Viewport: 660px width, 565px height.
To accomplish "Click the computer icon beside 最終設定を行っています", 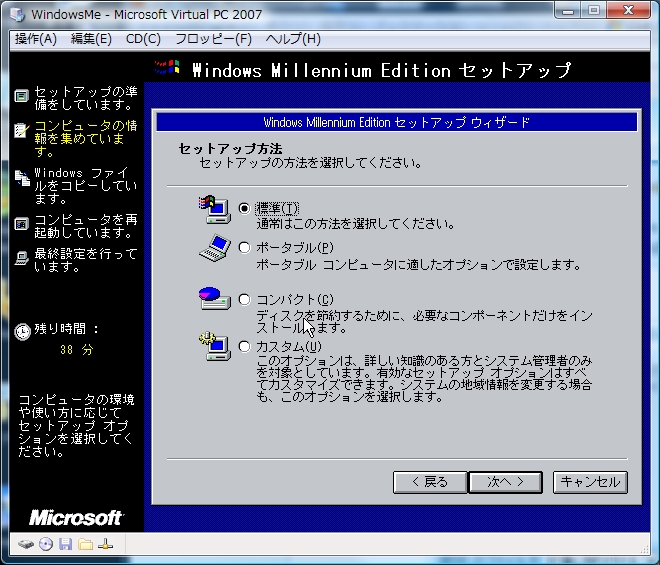I will [21, 258].
